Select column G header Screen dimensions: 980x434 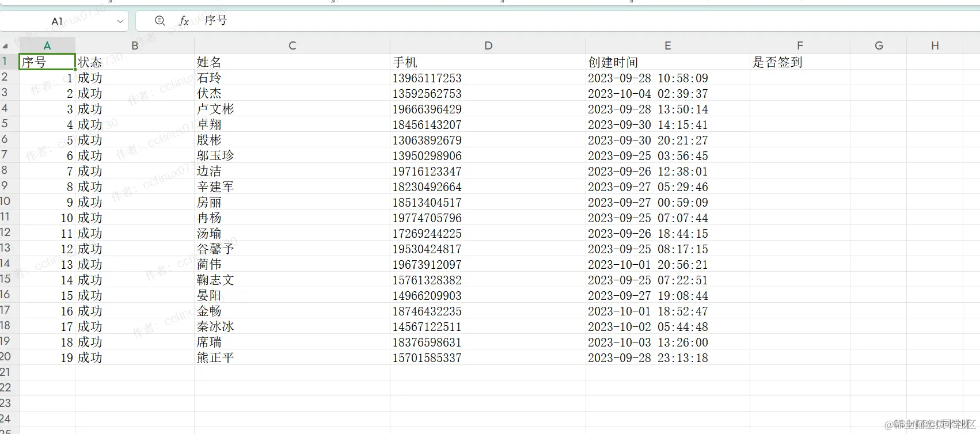(878, 45)
